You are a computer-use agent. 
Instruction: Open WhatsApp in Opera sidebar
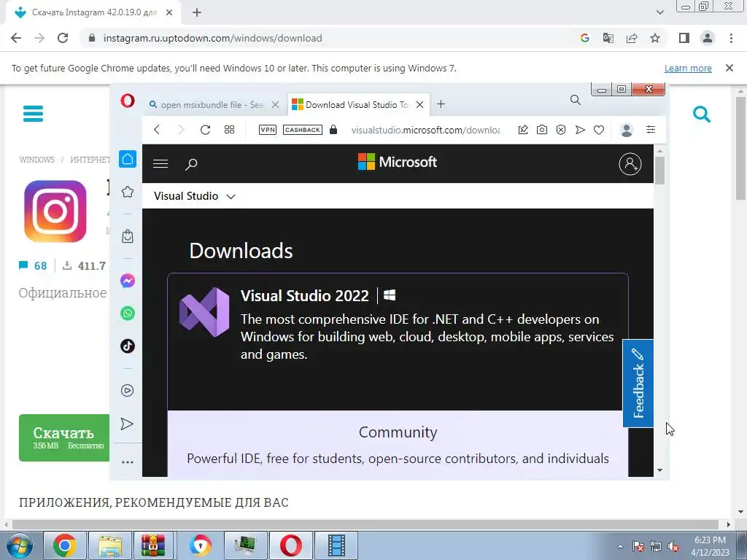[127, 313]
